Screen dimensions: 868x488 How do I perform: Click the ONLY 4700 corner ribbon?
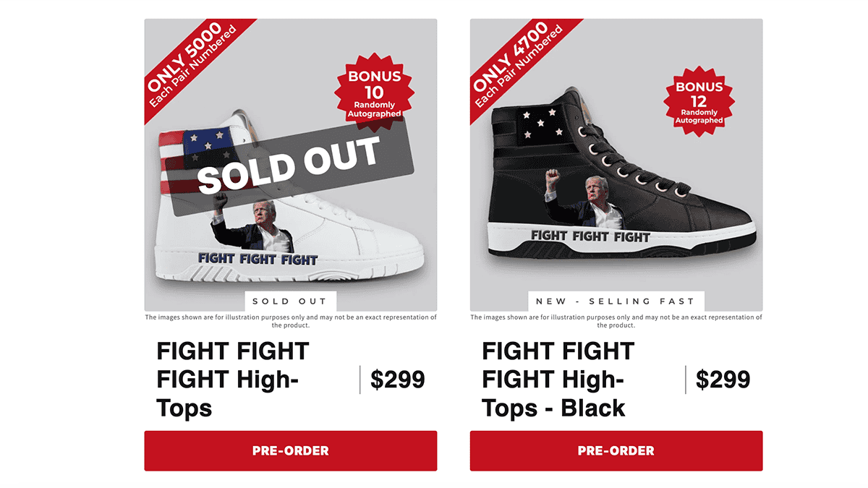pos(516,64)
